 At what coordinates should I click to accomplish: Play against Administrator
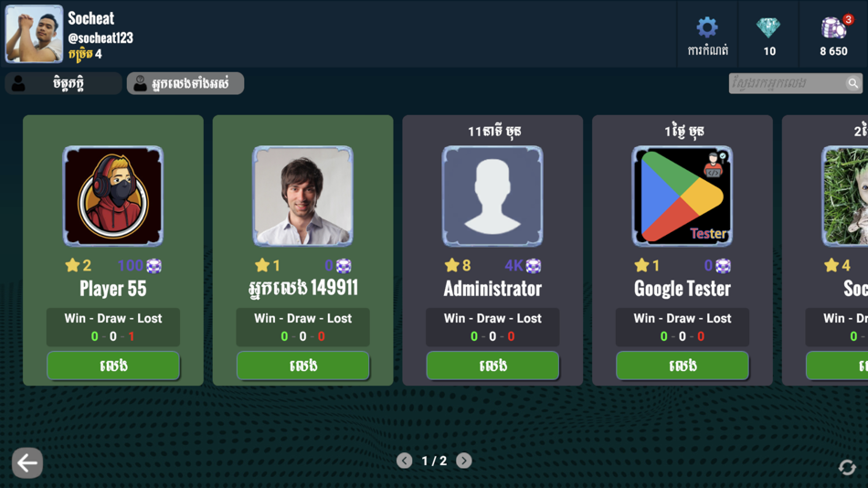click(492, 366)
